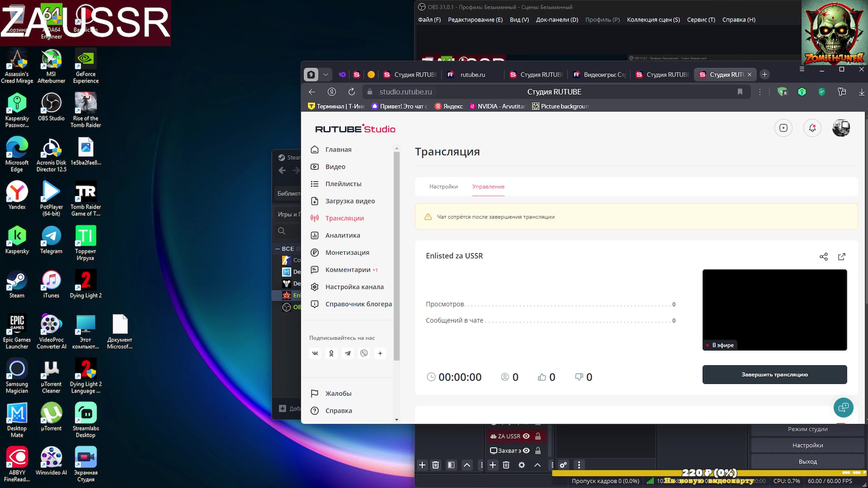This screenshot has height=488, width=868.
Task: Open the Яндекс bookmark
Action: pyautogui.click(x=449, y=106)
